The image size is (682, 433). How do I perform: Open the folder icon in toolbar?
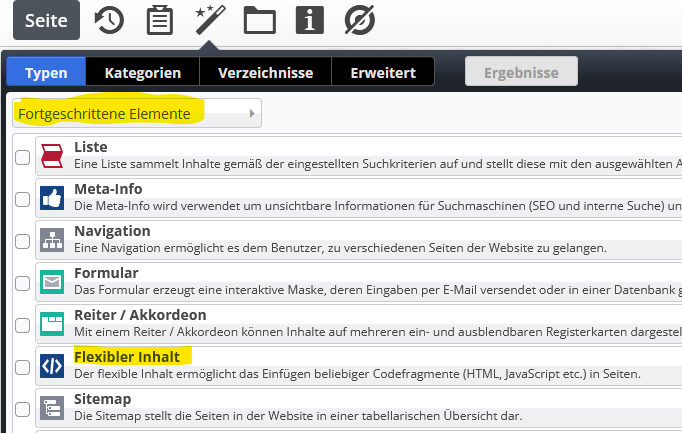pos(260,20)
